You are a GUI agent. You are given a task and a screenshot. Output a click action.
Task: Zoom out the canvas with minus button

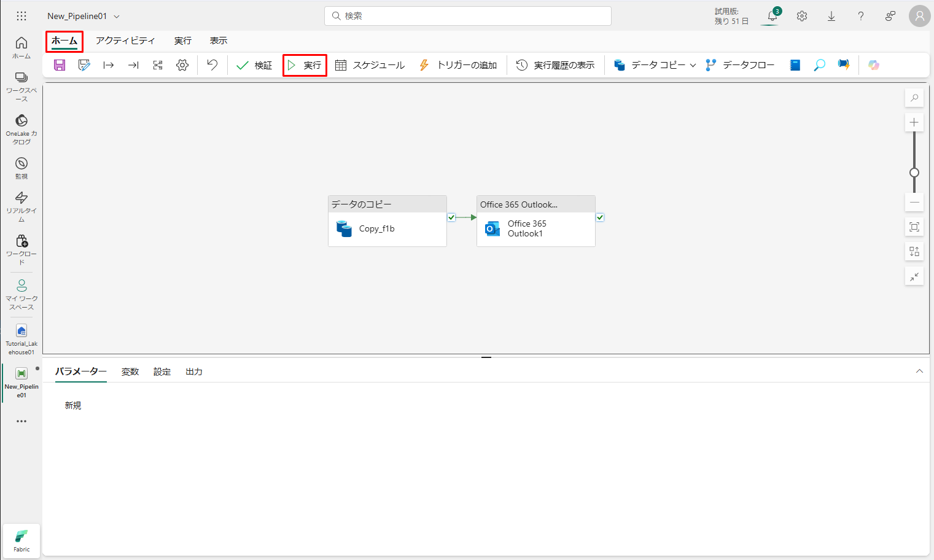coord(914,202)
